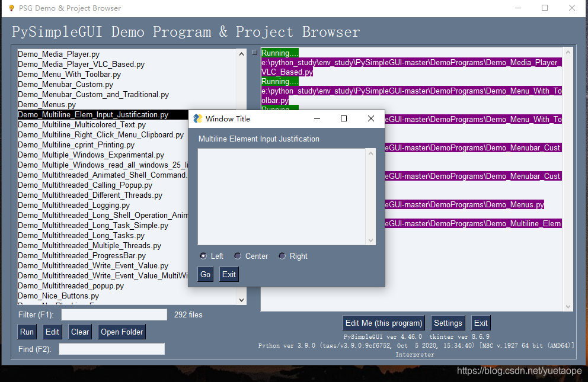Click the output pane scroll-down arrow
This screenshot has height=382, width=588.
pos(568,306)
